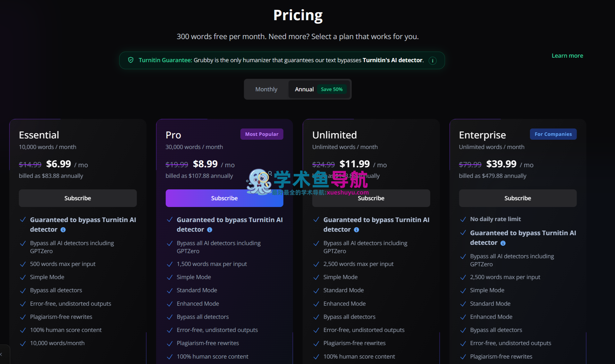Subscribe to the Pro plan
The width and height of the screenshot is (615, 364).
click(x=224, y=198)
